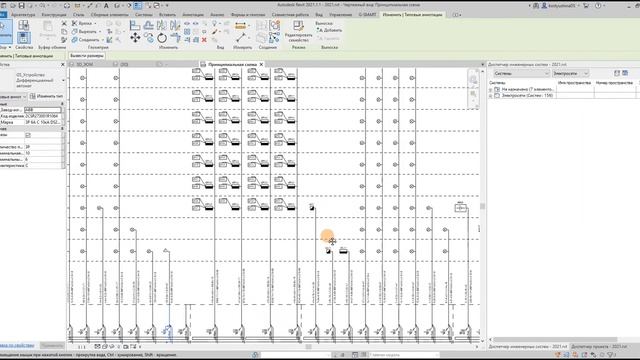This screenshot has width=640, height=360.
Task: Select the Trim/Extend tool in Modify panel
Action: (x=176, y=38)
